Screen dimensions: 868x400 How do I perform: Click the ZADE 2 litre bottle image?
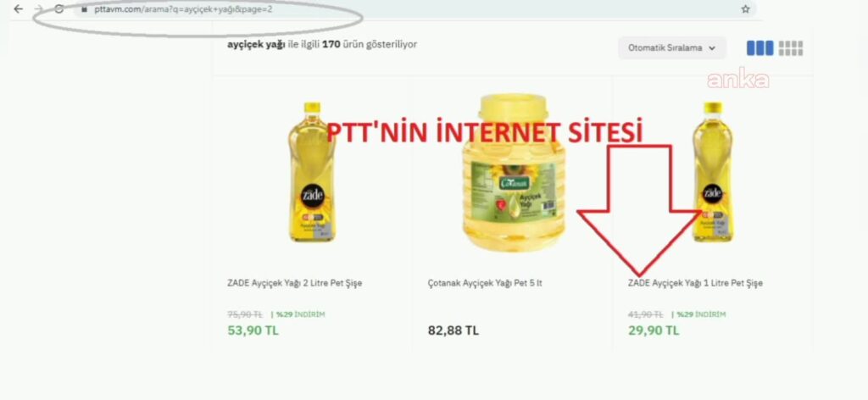312,171
